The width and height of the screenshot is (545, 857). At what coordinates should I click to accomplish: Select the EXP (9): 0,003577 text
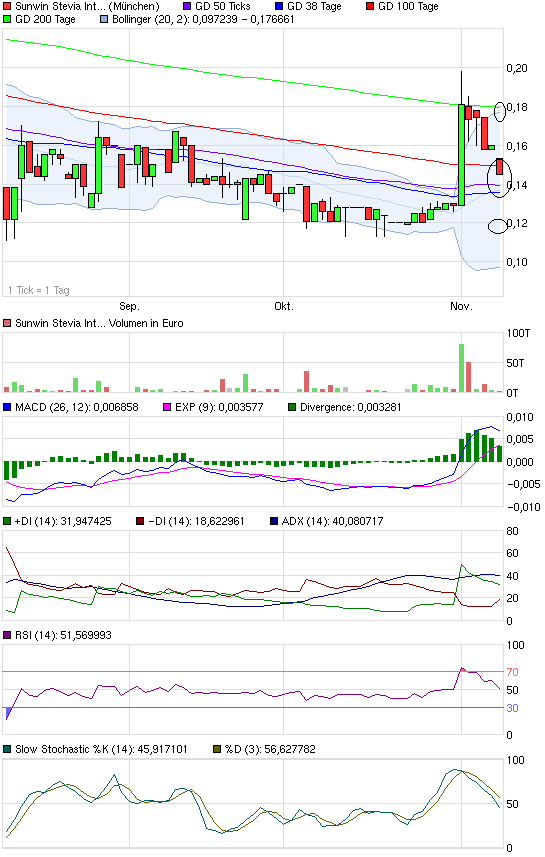point(219,408)
